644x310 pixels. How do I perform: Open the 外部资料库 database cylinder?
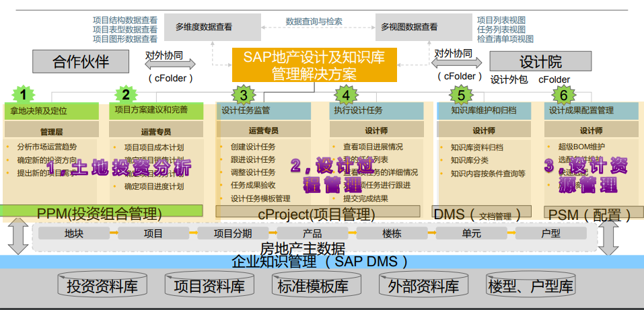(x=423, y=284)
